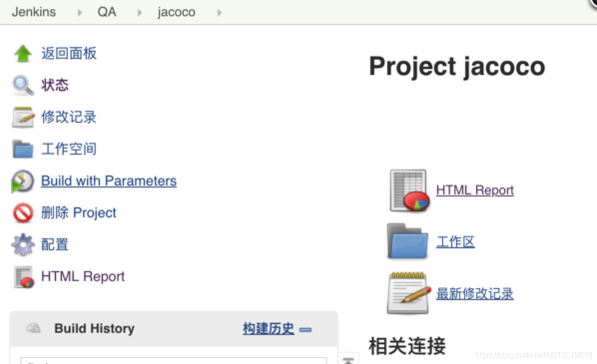Open HTML Report link in sidebar

click(83, 277)
